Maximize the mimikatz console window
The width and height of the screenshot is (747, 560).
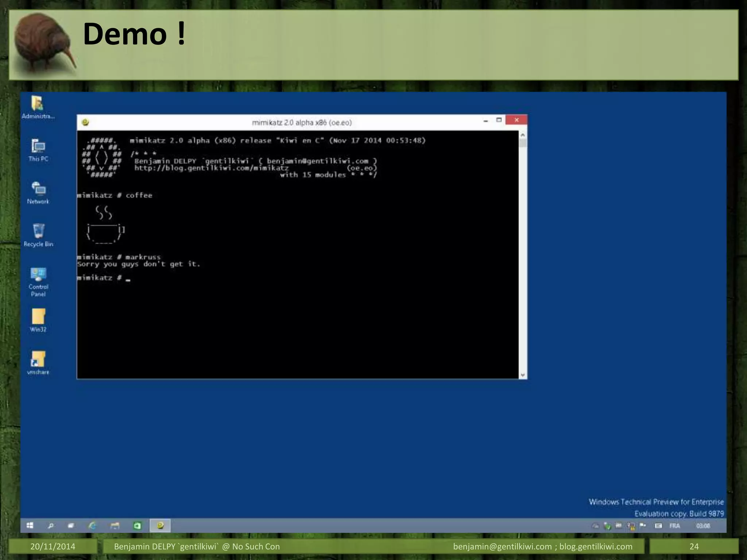(x=499, y=120)
